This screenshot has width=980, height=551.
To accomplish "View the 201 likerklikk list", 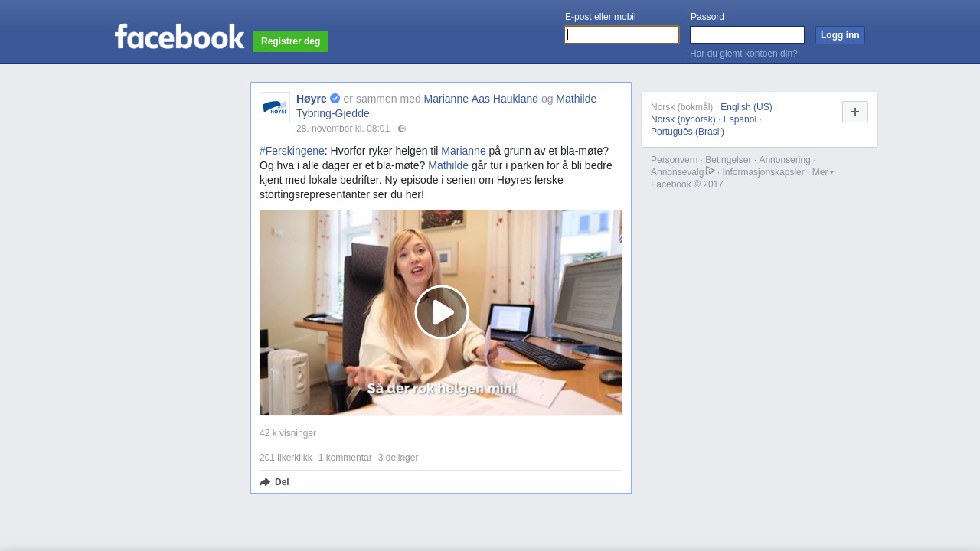I will tap(286, 458).
